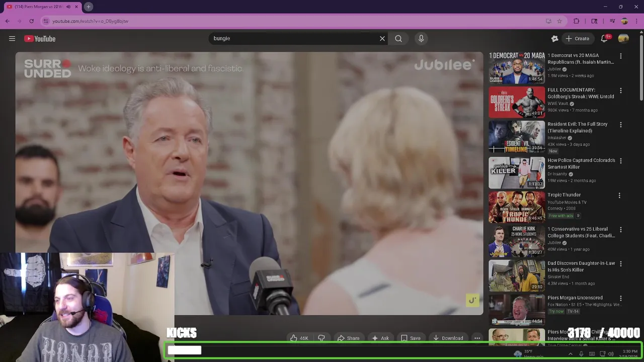Screen dimensions: 644x362
Task: Select the Piers Morgan YouTube tab
Action: (42, 7)
